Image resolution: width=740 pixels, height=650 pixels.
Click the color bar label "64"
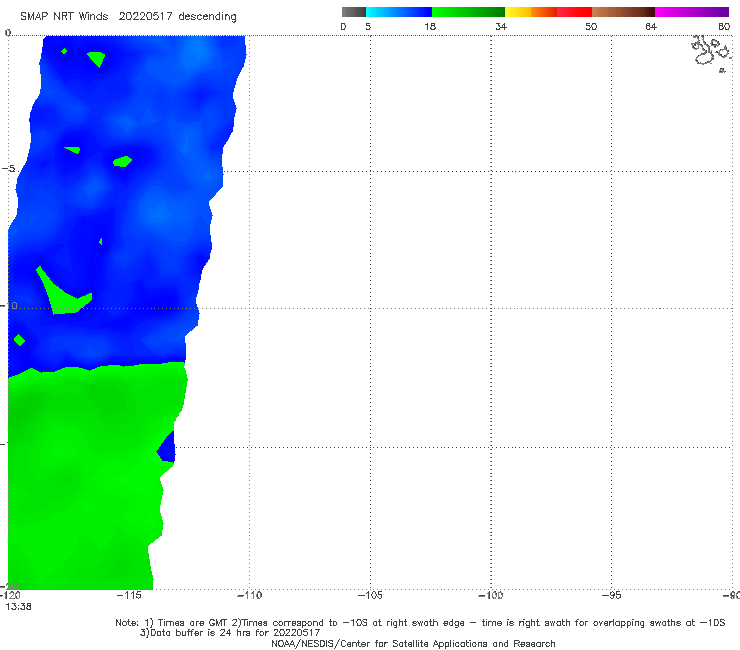click(651, 27)
